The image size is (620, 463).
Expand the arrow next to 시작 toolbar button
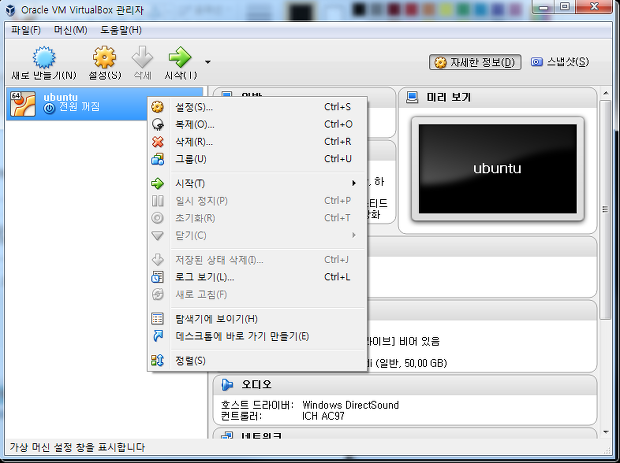(x=208, y=62)
